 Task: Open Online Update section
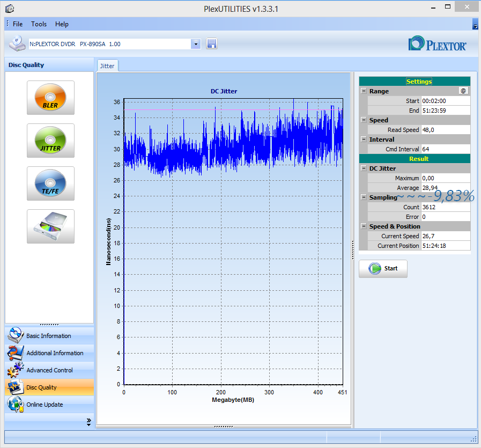tap(49, 405)
